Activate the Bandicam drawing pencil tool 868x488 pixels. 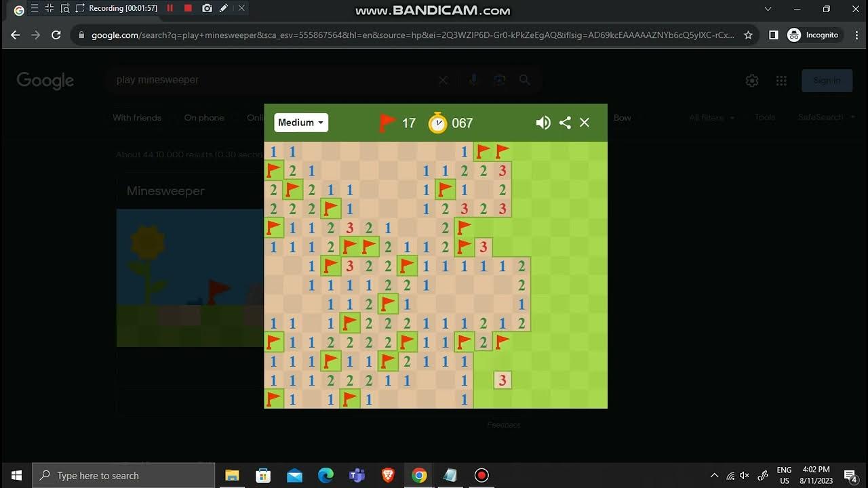tap(224, 8)
